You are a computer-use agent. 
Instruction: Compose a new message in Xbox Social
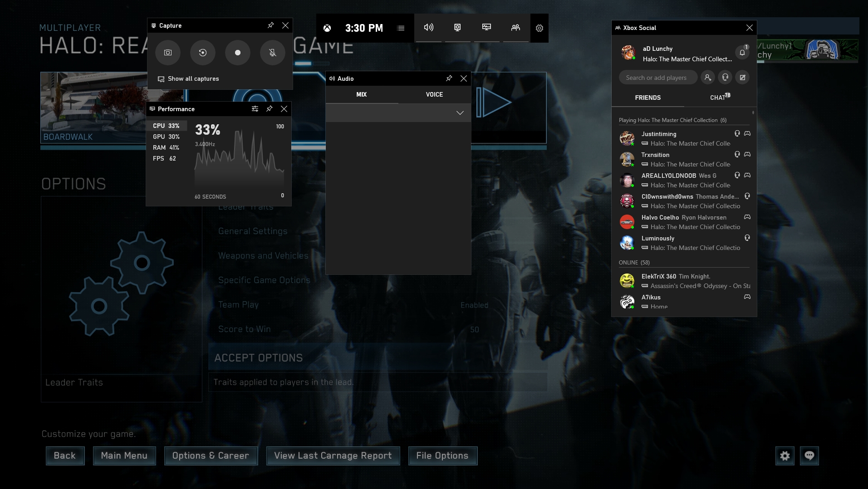tap(743, 78)
